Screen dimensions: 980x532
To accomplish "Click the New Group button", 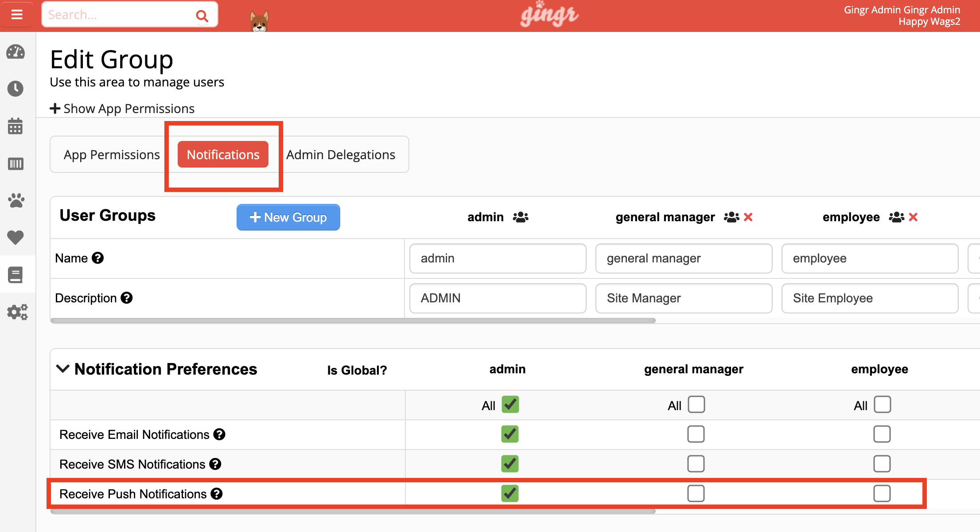I will [288, 217].
